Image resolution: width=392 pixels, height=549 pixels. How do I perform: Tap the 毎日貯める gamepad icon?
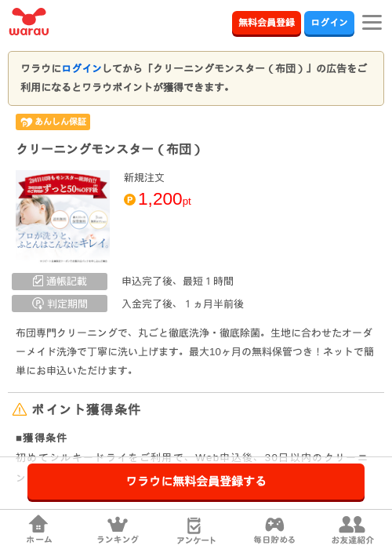click(274, 524)
